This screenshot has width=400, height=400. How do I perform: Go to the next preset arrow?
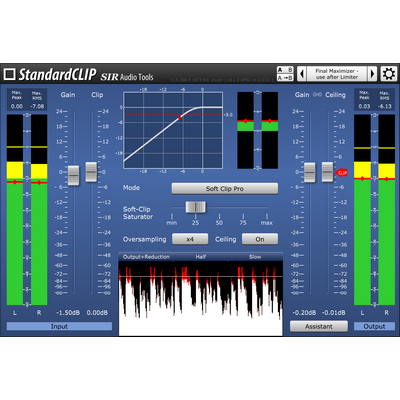(372, 74)
